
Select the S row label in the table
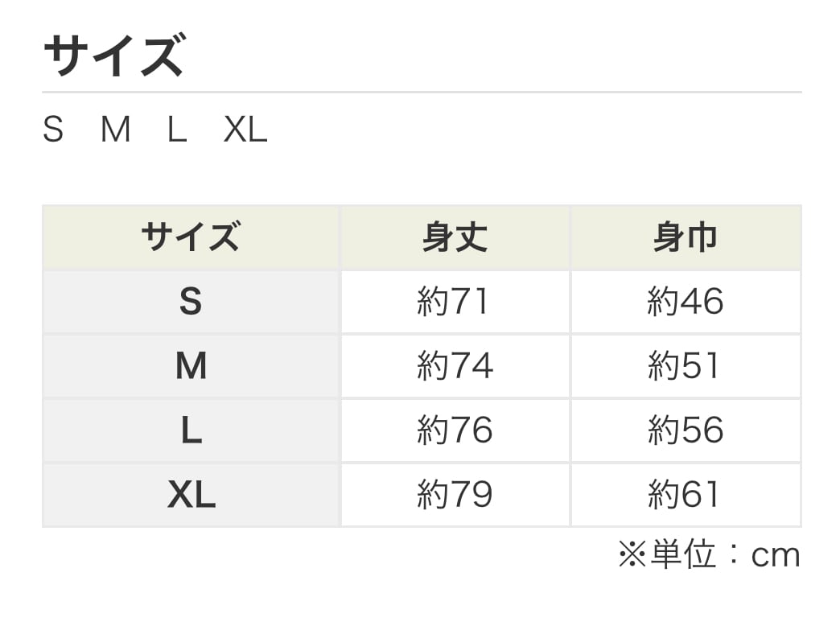[x=191, y=303]
